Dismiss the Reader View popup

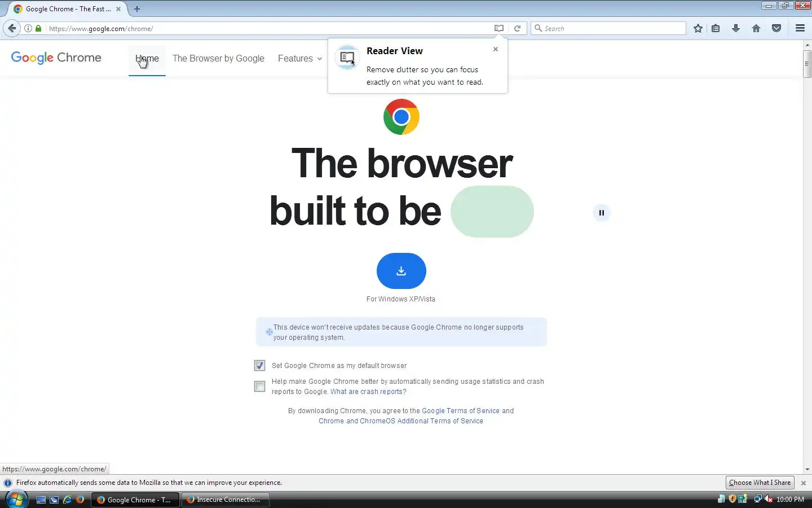point(496,49)
